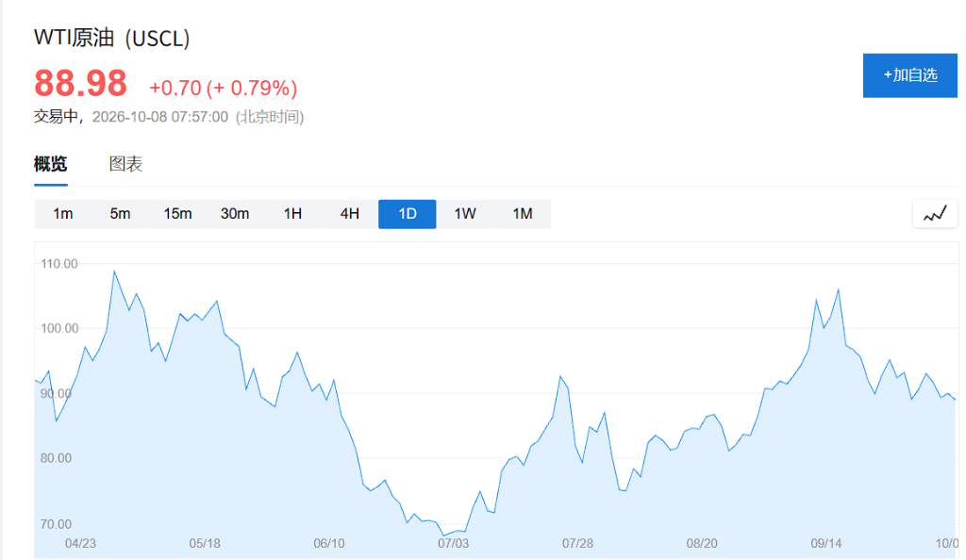Click the line chart type icon
The image size is (966, 560).
pyautogui.click(x=935, y=214)
